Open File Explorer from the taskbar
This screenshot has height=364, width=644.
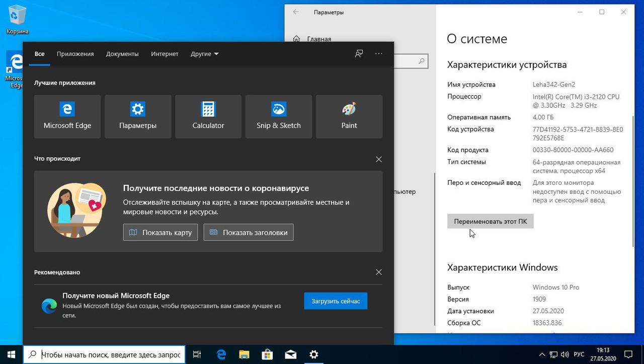point(244,354)
